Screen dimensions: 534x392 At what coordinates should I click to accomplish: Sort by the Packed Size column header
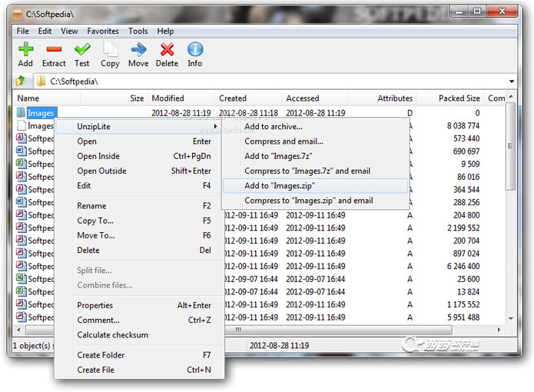459,98
